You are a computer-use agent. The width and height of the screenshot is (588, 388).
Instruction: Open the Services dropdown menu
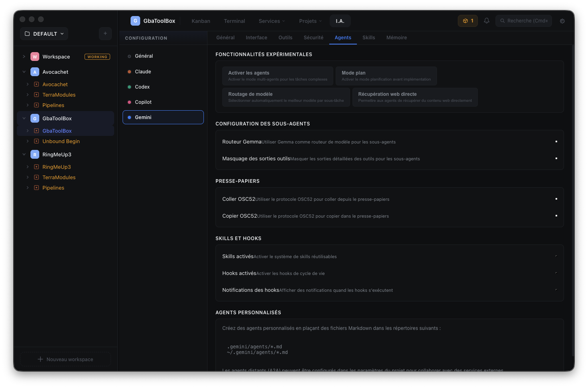pyautogui.click(x=272, y=21)
